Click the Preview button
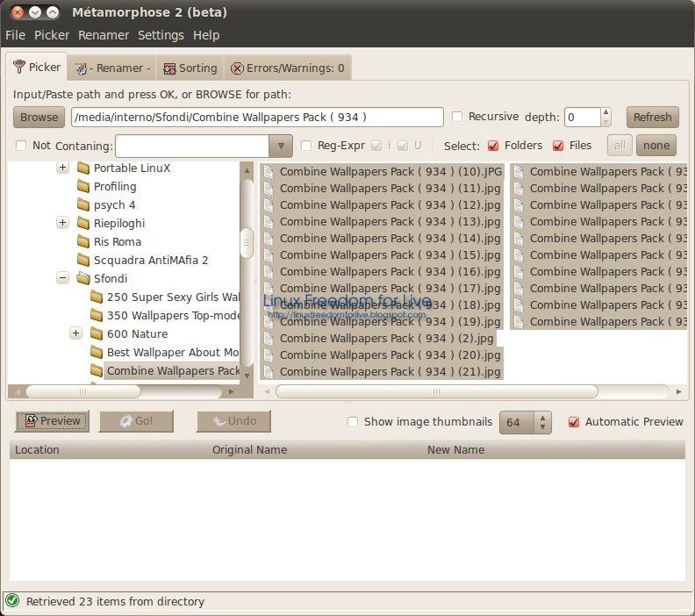Viewport: 695px width, 616px height. click(x=53, y=421)
